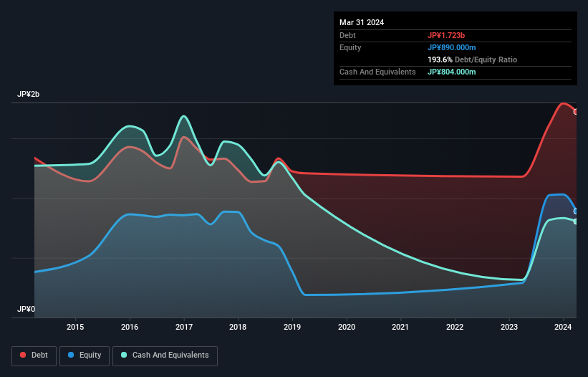Click the 2020 x-axis label
Screen dimensions: 588x377
[x=347, y=327]
